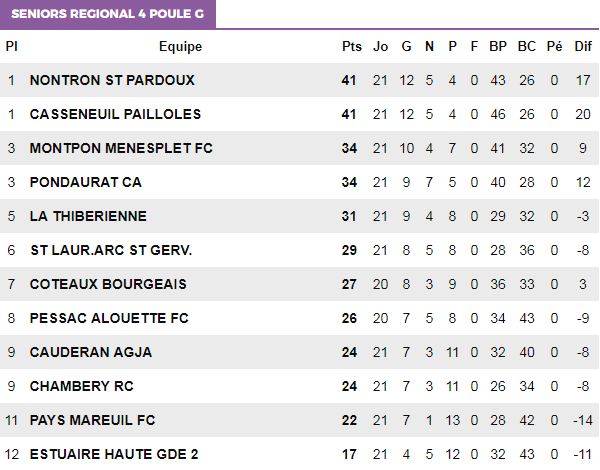The image size is (600, 470).
Task: Open La Thiberienne team row
Action: pos(299,216)
